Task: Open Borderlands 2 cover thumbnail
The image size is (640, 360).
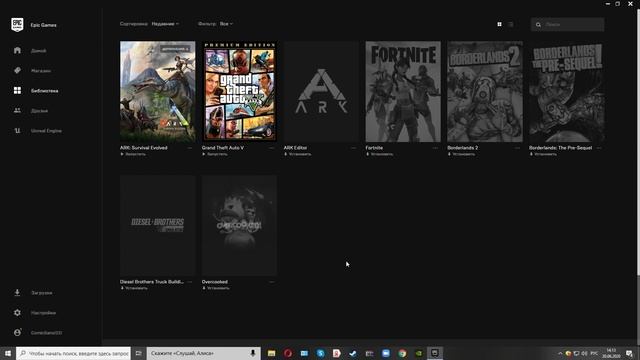Action: (485, 91)
